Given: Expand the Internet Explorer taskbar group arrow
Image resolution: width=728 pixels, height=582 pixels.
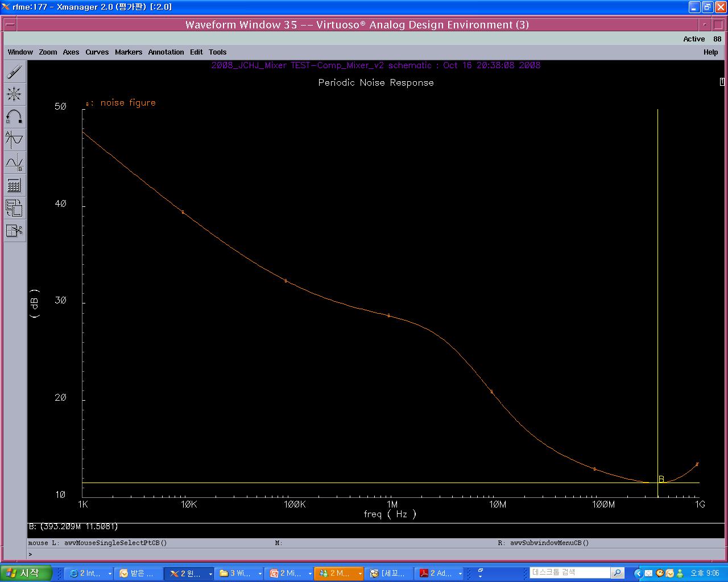Looking at the screenshot, I should [x=110, y=574].
